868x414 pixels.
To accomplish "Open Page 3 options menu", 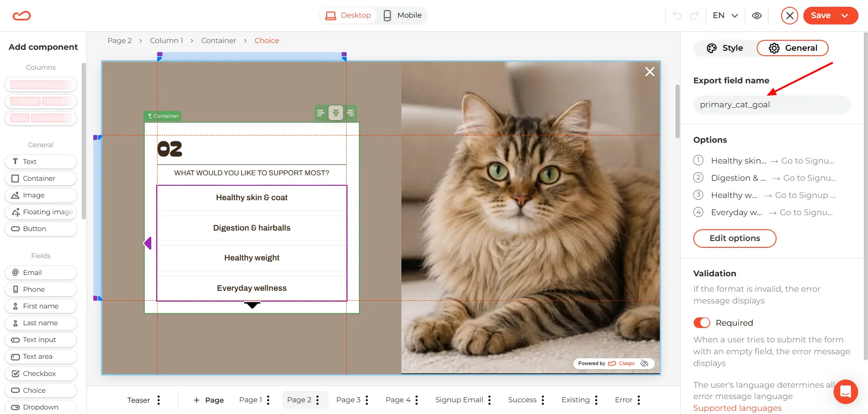I will [x=367, y=400].
